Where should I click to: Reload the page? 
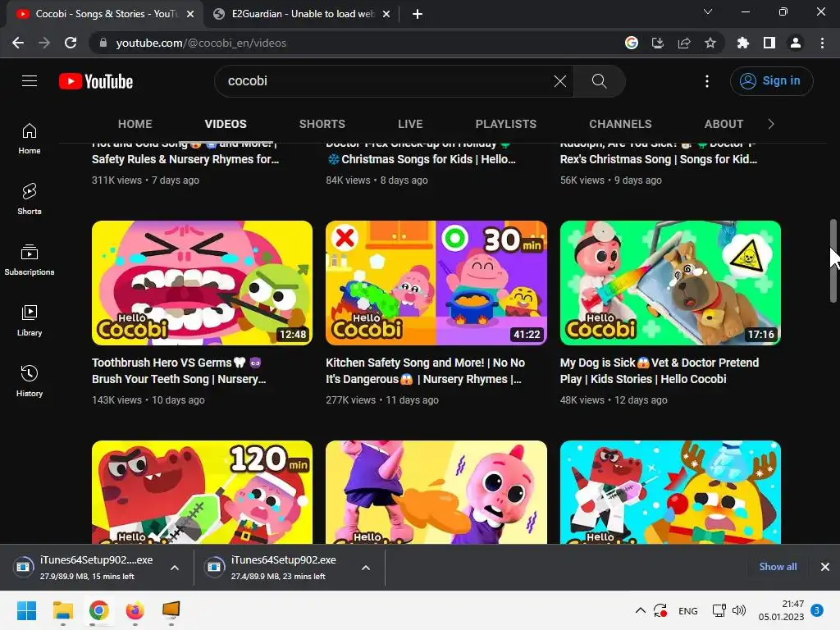pyautogui.click(x=71, y=43)
